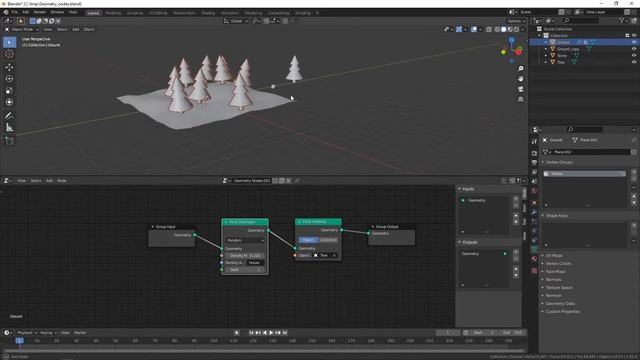
Task: Jump to timeline start button
Action: [251, 333]
